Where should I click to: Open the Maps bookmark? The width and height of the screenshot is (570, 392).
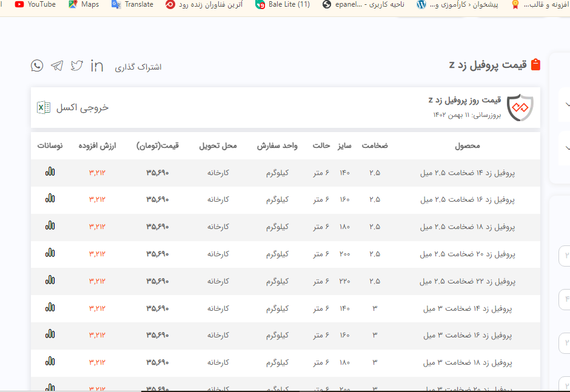point(84,4)
